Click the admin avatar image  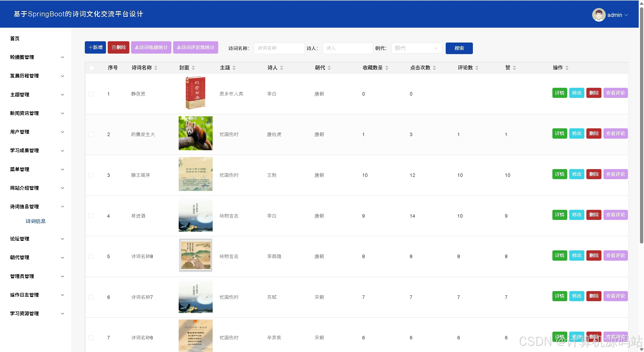point(599,15)
